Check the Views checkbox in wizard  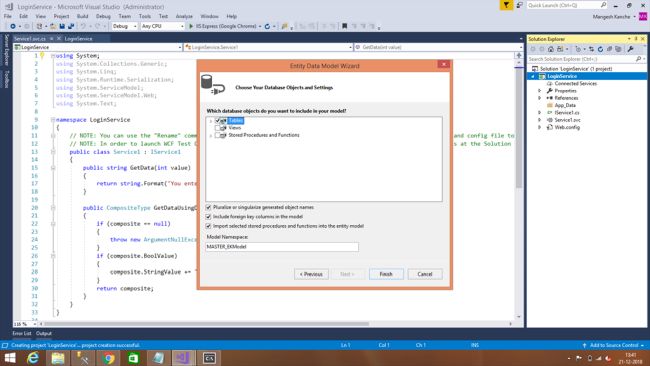click(x=217, y=128)
